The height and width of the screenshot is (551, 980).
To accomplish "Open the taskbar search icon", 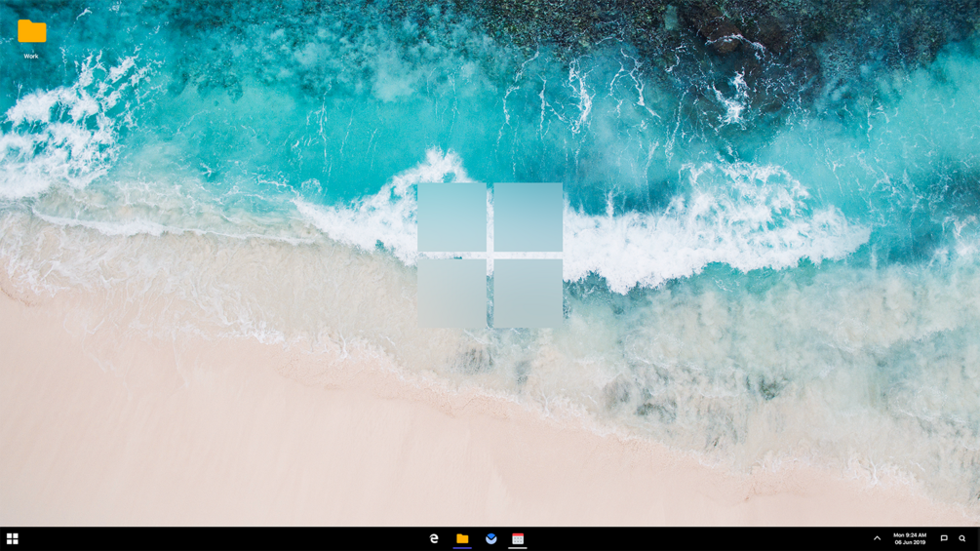I will (962, 538).
